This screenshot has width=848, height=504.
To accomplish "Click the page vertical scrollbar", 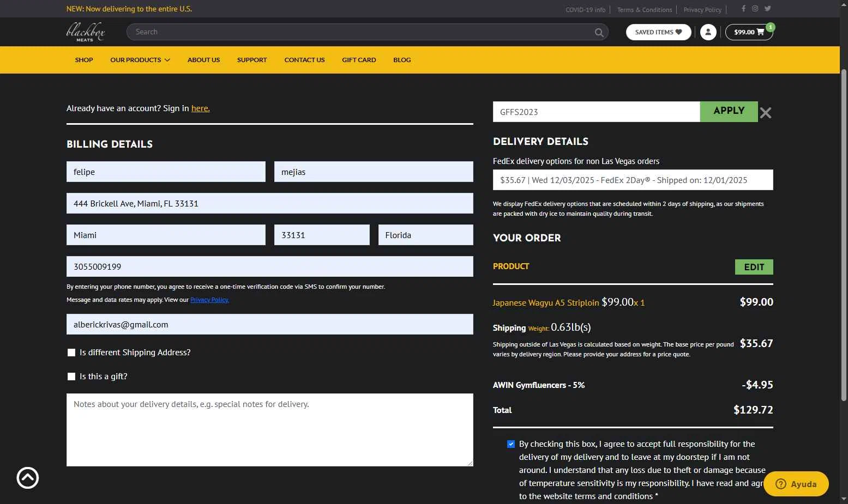I will pyautogui.click(x=844, y=234).
